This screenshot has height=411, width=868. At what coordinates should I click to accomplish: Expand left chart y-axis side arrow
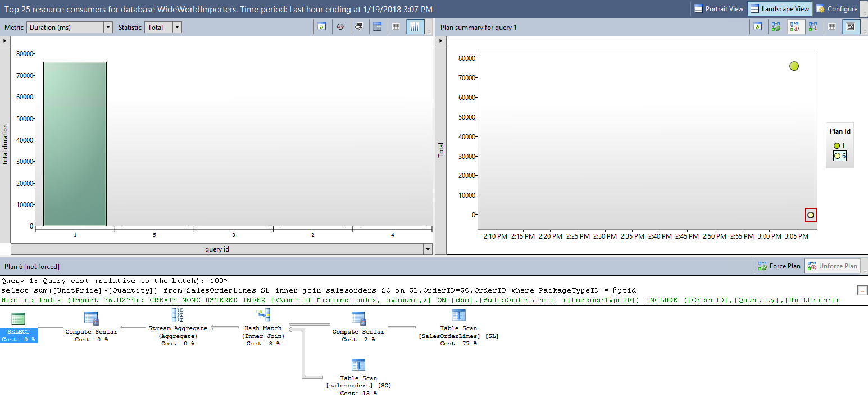tap(4, 41)
